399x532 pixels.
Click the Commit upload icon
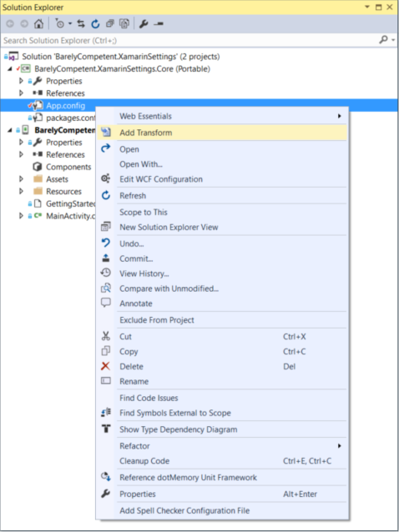[x=106, y=258]
